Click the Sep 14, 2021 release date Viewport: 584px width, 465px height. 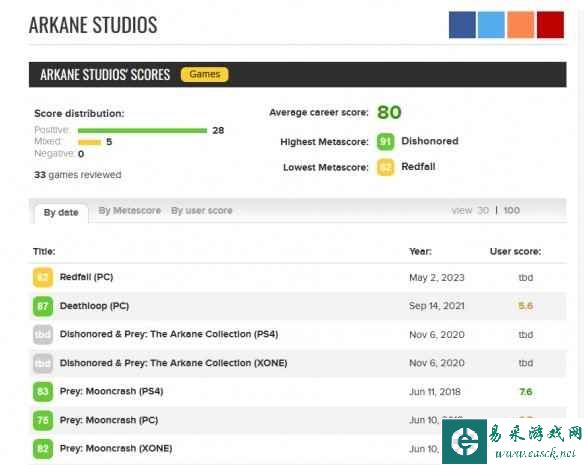pyautogui.click(x=437, y=306)
